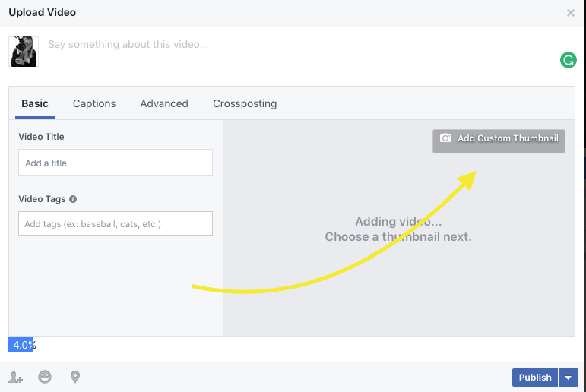Click the Say something about this video box

click(299, 54)
